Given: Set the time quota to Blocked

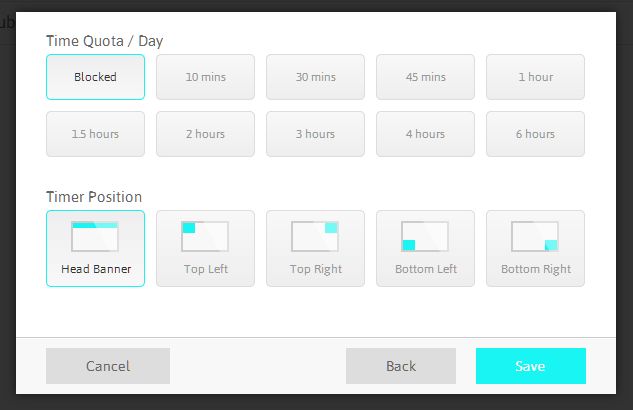Looking at the screenshot, I should click(x=95, y=77).
